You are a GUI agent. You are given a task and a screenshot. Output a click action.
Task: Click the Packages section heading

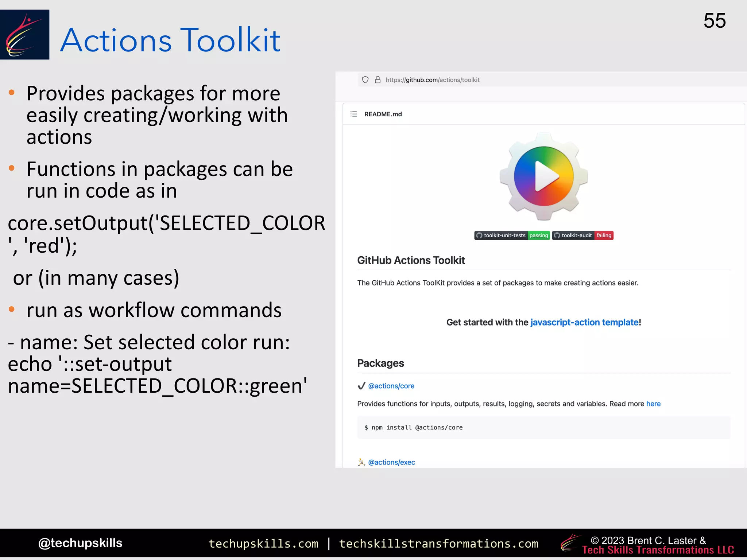[x=380, y=363]
